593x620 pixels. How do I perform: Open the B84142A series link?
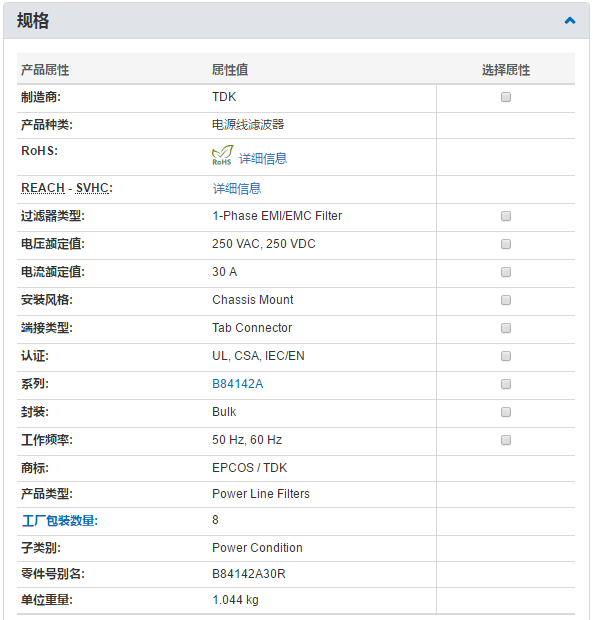pyautogui.click(x=238, y=384)
